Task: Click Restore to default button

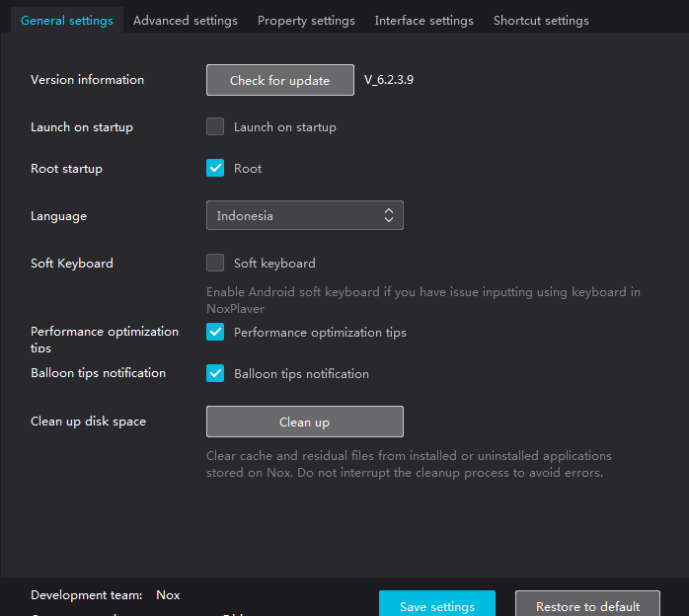Action: (587, 605)
